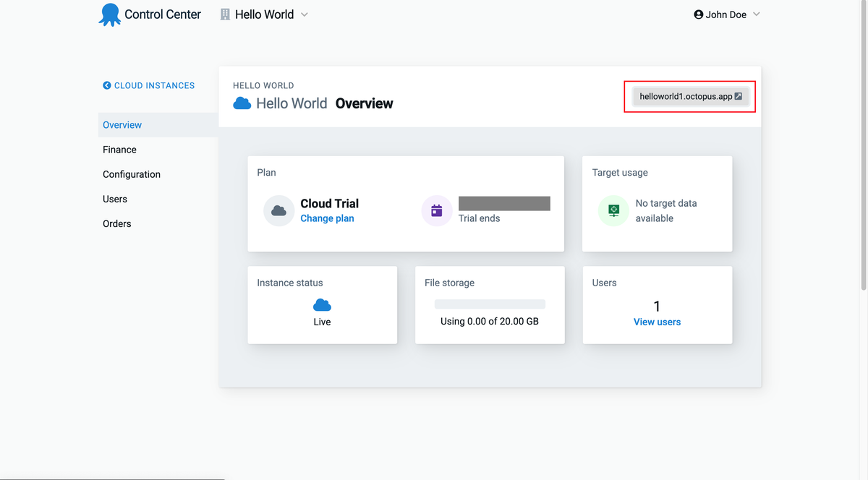
Task: Open the John Doe account menu chevron
Action: pyautogui.click(x=757, y=14)
